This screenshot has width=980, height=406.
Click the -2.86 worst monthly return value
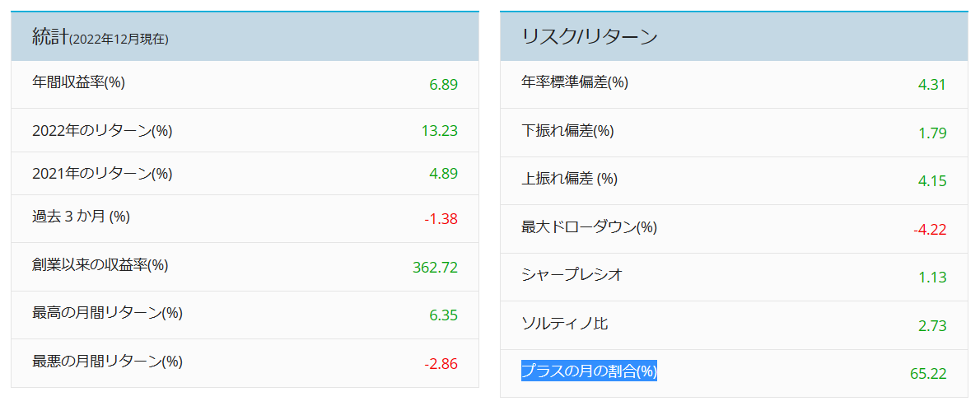441,364
